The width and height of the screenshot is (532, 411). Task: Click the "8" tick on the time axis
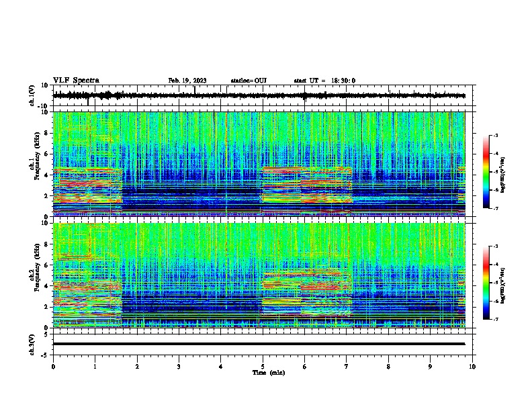(x=388, y=367)
